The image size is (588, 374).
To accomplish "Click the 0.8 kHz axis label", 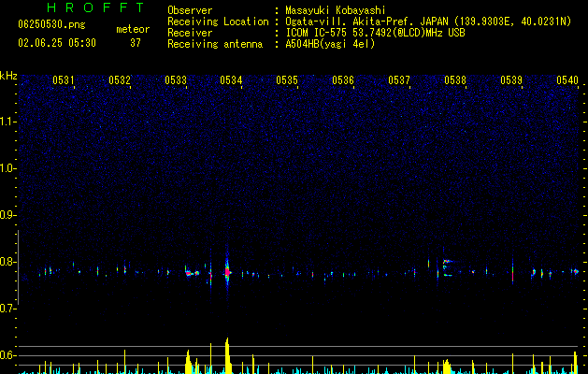I will click(8, 262).
